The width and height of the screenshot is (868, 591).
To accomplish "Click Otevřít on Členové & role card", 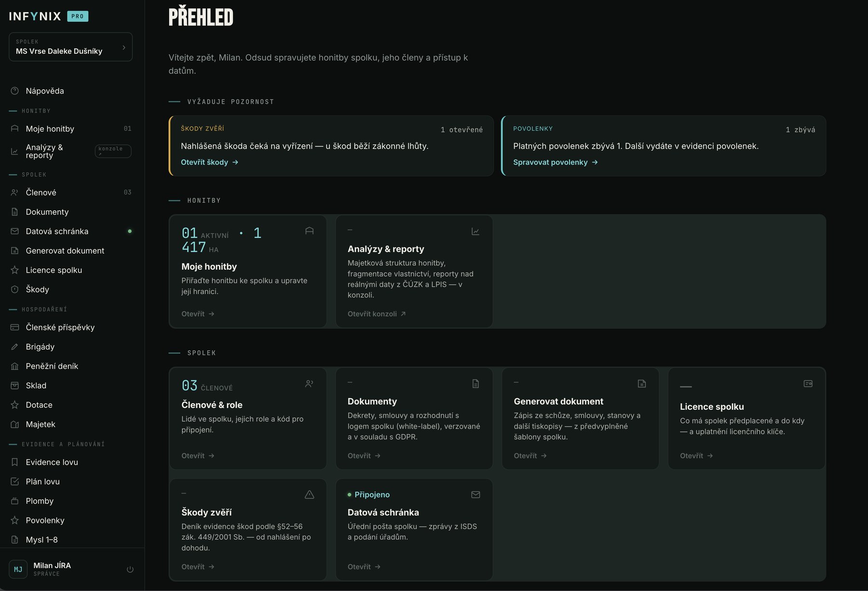I will pos(198,456).
